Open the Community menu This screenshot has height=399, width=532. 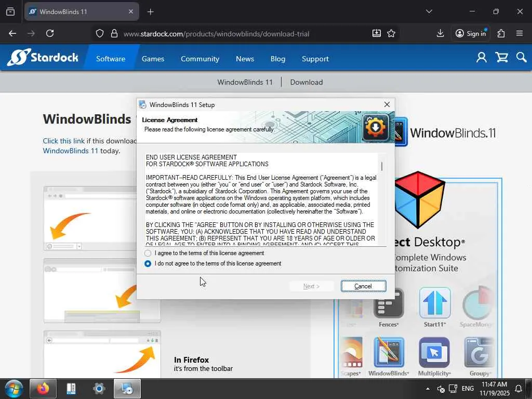(x=200, y=59)
